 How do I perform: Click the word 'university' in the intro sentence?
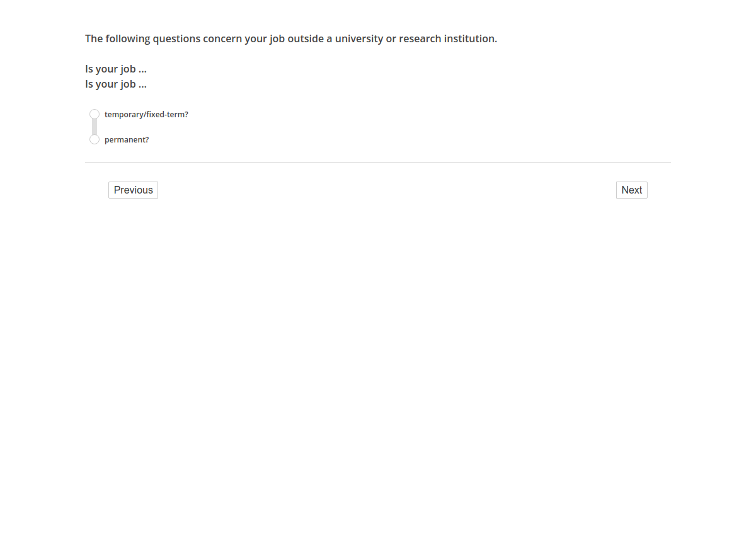359,38
